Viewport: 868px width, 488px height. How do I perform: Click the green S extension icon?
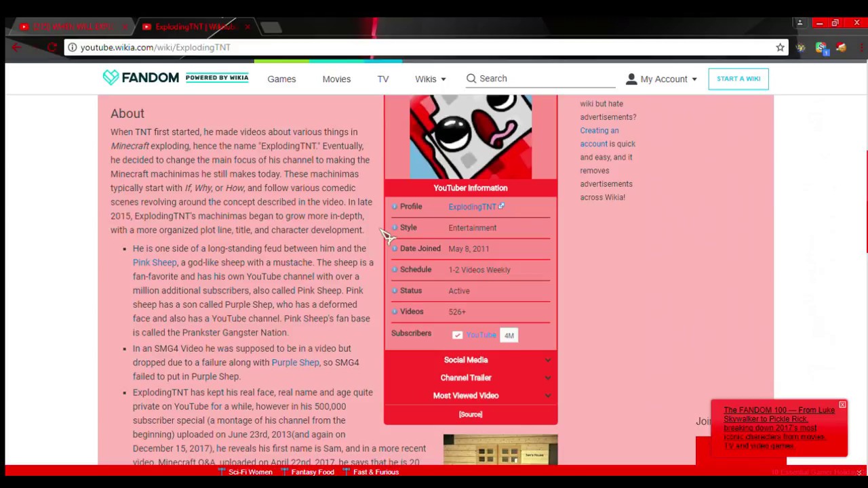[x=821, y=47]
